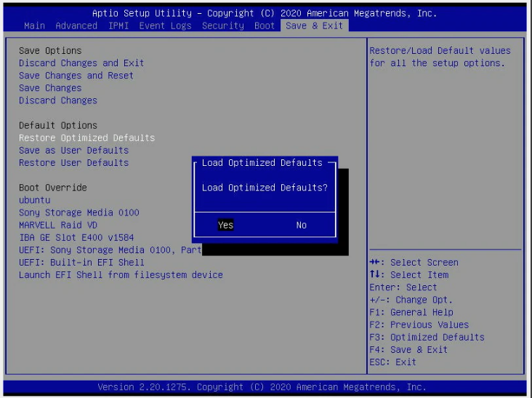This screenshot has width=532, height=398.
Task: Select the Security tab
Action: point(223,25)
